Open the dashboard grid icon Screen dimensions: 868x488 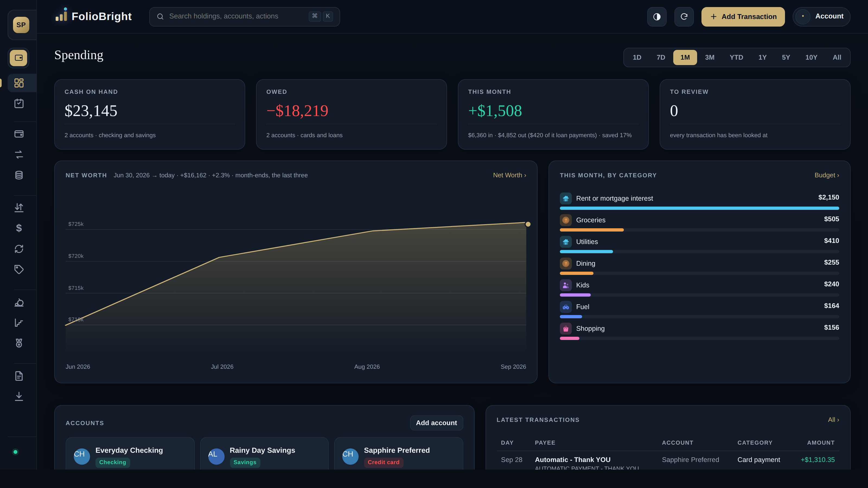pyautogui.click(x=19, y=83)
